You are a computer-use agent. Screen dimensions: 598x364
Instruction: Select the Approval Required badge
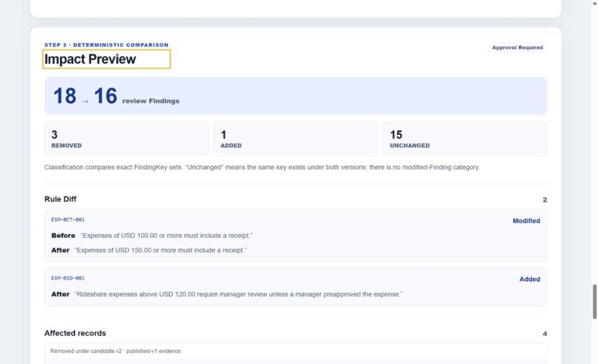tap(517, 47)
